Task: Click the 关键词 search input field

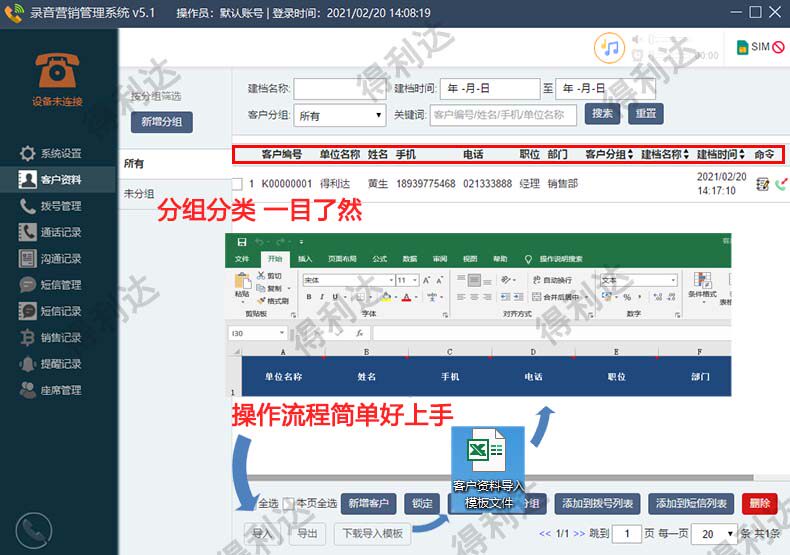Action: pos(503,115)
